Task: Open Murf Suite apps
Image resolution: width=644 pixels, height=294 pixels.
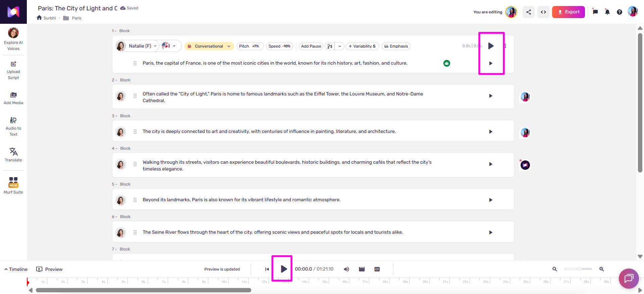Action: pyautogui.click(x=13, y=186)
